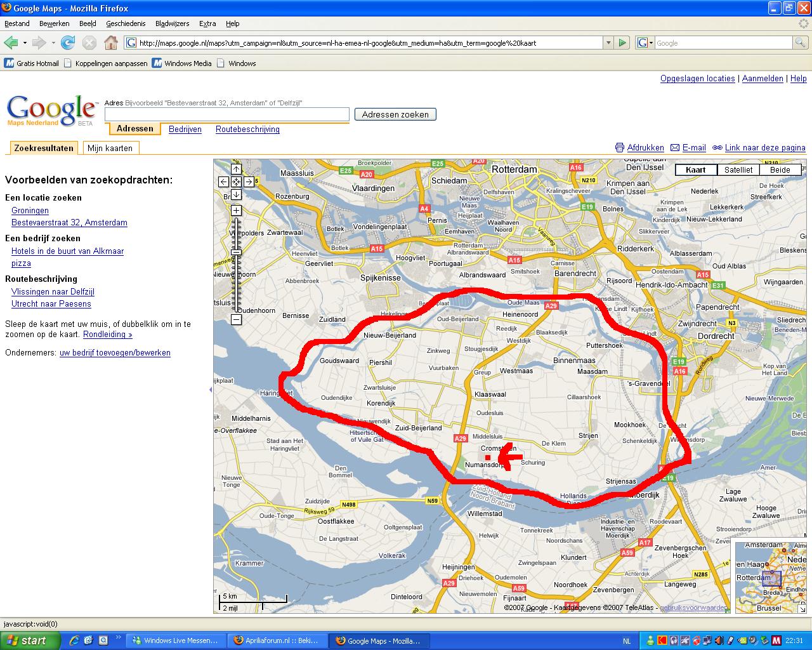
Task: Select the Zoekresultaten tab
Action: [44, 148]
